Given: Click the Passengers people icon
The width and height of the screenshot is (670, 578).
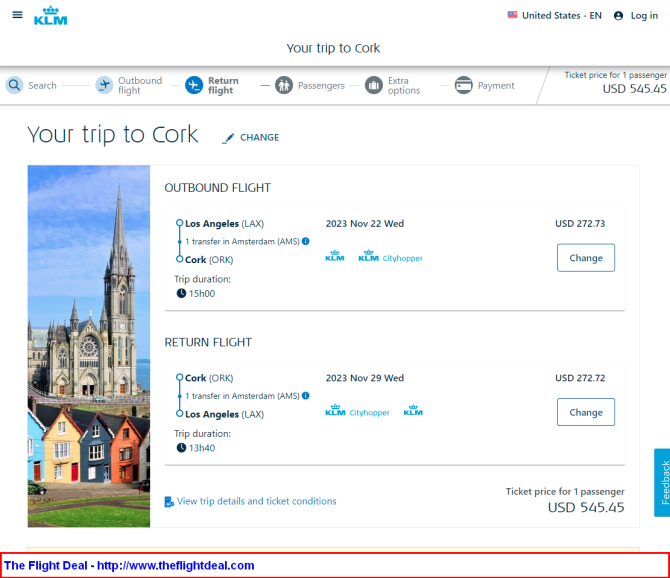Looking at the screenshot, I should [x=284, y=85].
